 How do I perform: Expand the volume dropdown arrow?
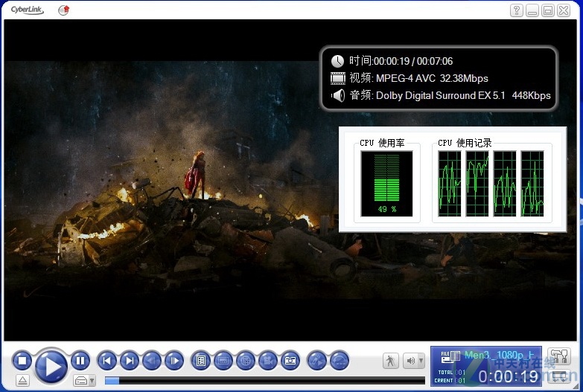421,361
